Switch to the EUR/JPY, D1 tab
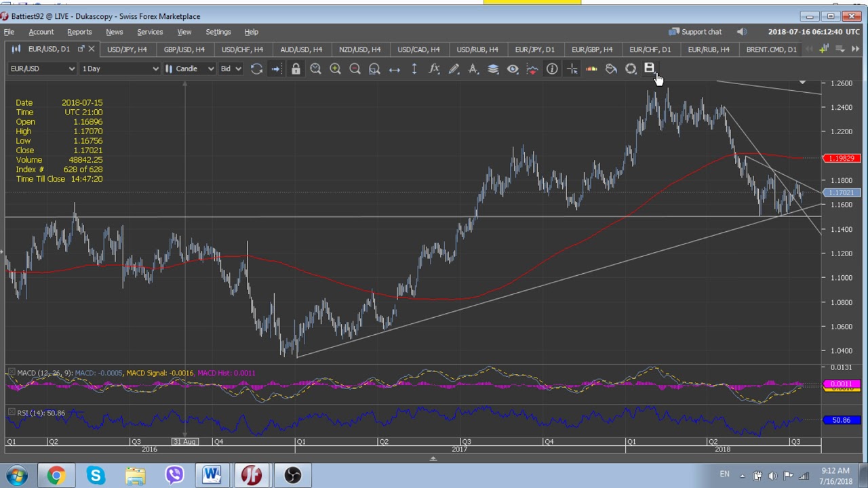The width and height of the screenshot is (868, 488). (x=534, y=49)
